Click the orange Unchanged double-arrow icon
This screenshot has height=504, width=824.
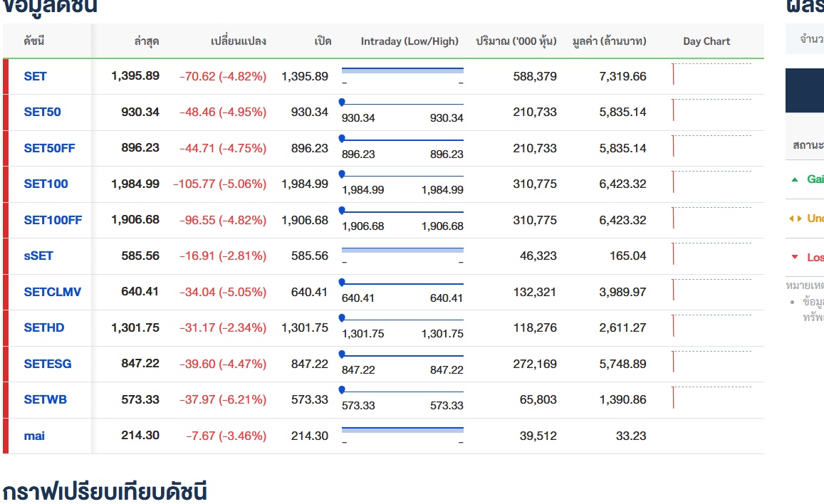[795, 219]
